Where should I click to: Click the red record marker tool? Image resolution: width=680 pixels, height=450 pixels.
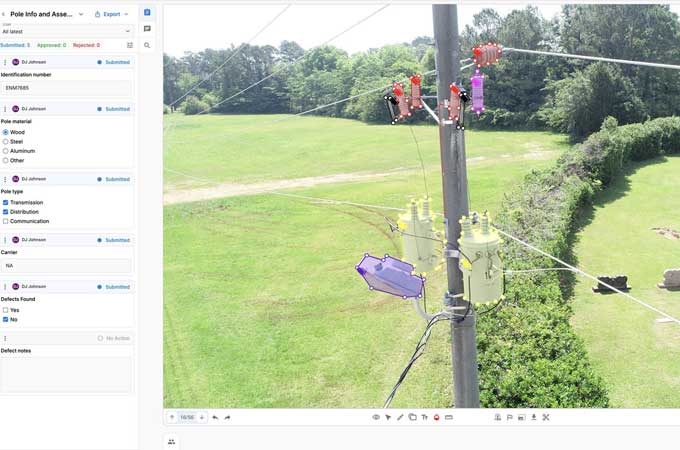(x=436, y=417)
